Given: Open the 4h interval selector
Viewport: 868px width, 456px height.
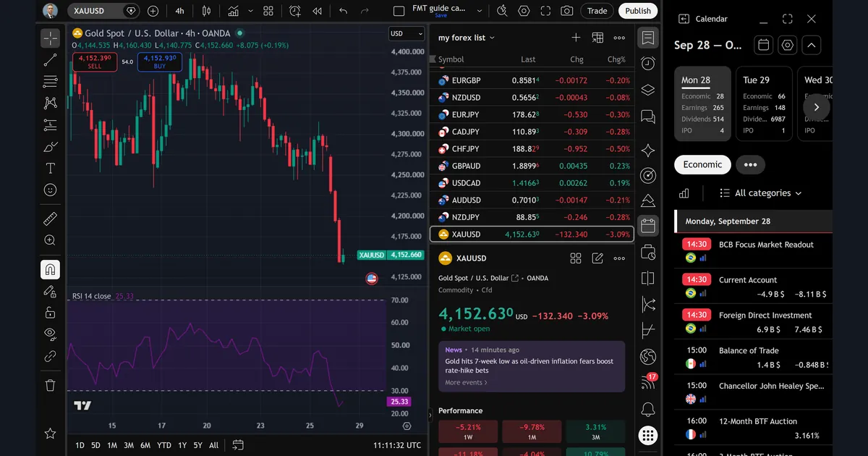Looking at the screenshot, I should 180,11.
